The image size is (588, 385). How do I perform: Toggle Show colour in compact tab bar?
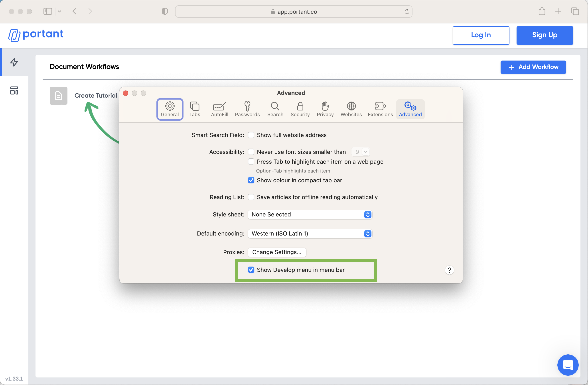(x=251, y=180)
